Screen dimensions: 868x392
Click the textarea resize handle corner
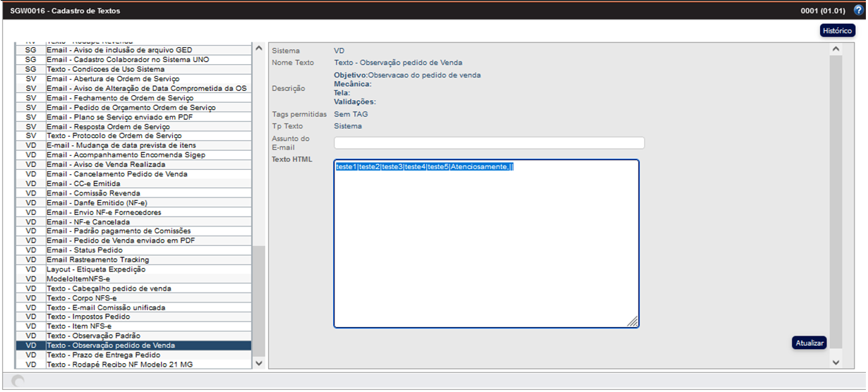tap(632, 321)
